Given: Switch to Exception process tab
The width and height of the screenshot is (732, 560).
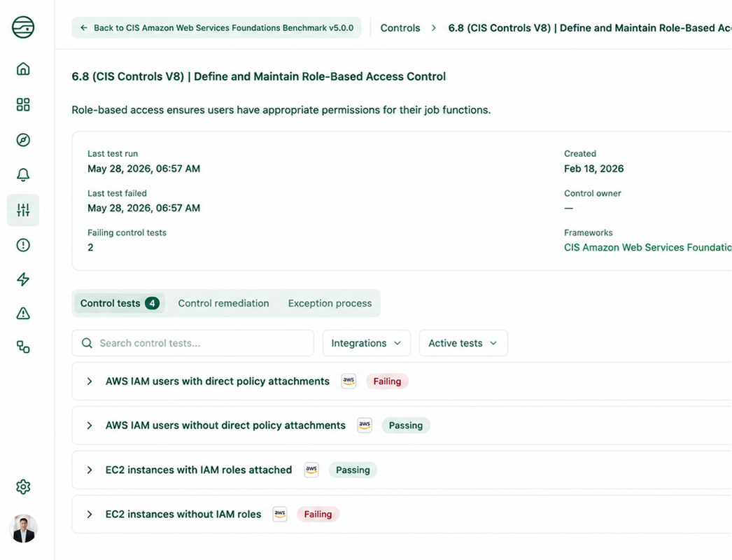Looking at the screenshot, I should 330,303.
